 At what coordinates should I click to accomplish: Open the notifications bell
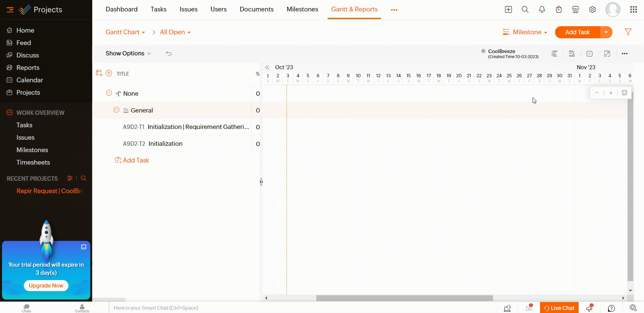click(x=542, y=10)
